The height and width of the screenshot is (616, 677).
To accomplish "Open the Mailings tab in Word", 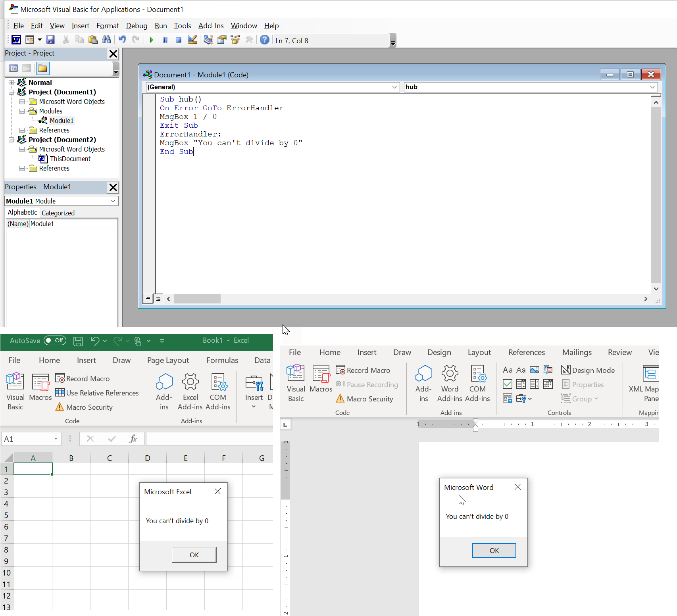I will coord(577,352).
